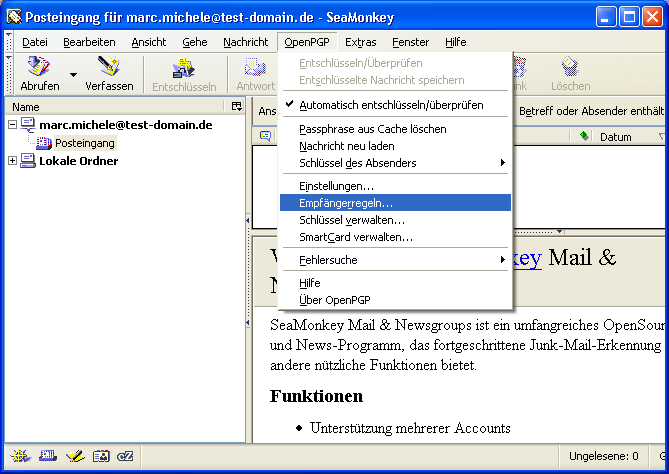The height and width of the screenshot is (474, 669).
Task: Open Schlüssel des Absenders submenu
Action: (x=396, y=163)
